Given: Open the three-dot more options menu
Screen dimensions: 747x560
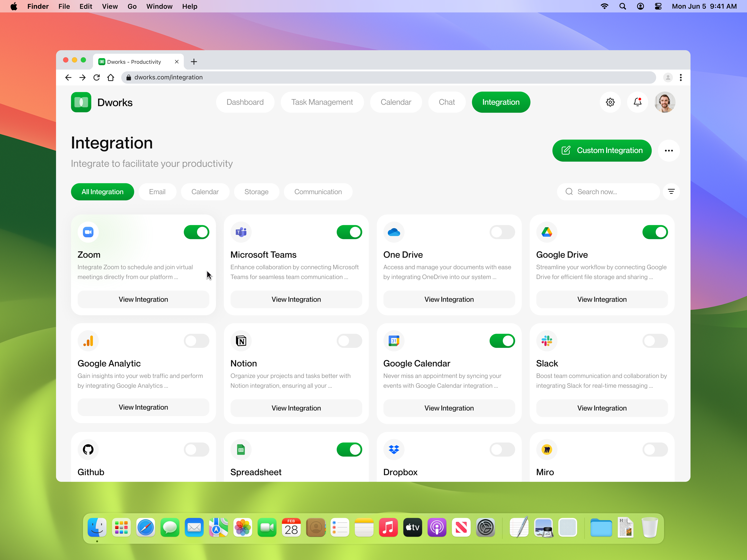Looking at the screenshot, I should pyautogui.click(x=669, y=150).
